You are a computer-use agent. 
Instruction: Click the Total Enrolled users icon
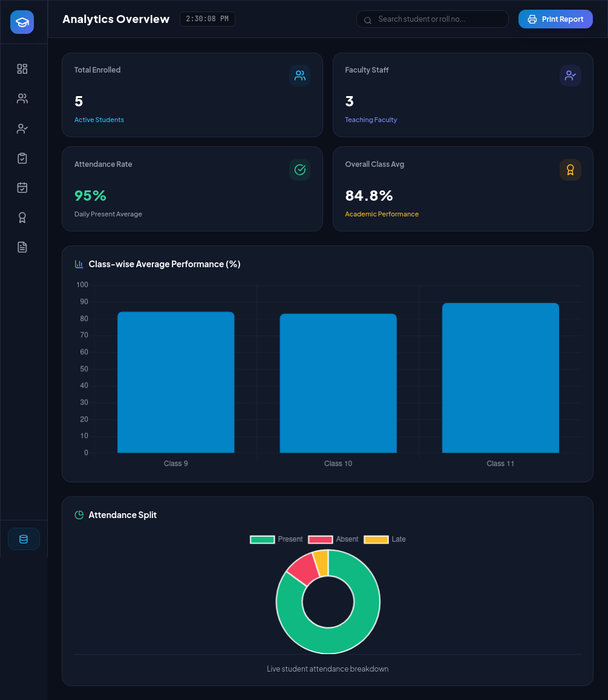(x=299, y=76)
